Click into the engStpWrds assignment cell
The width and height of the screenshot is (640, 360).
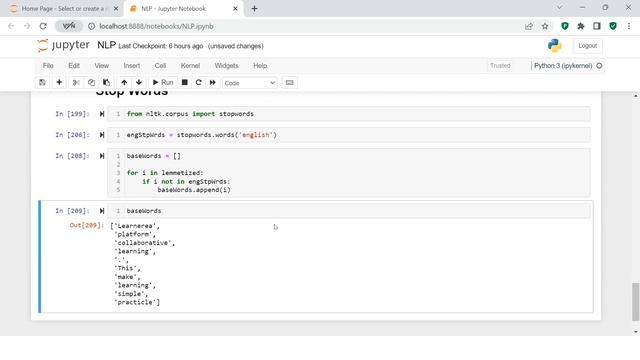349,135
